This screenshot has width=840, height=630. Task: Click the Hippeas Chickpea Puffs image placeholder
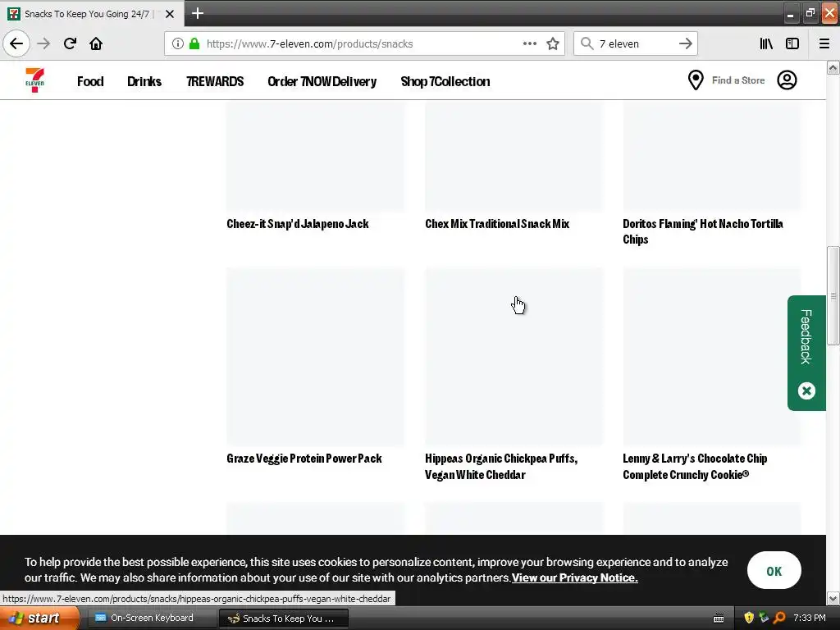[514, 356]
